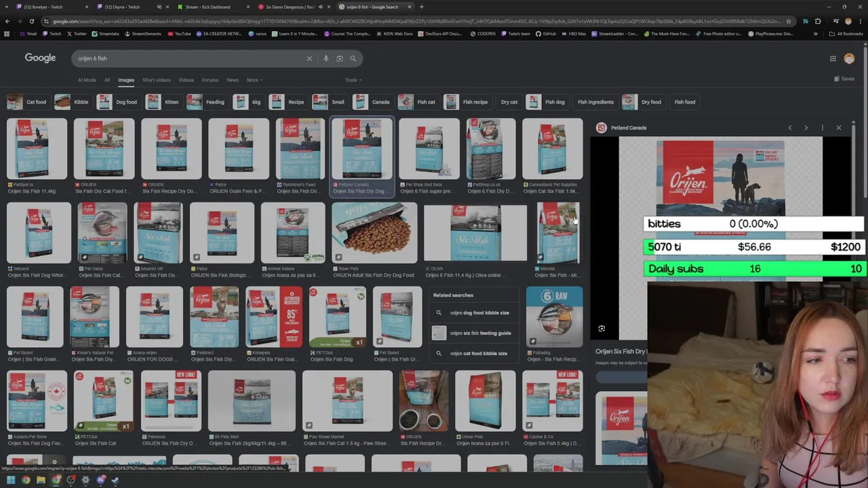Switch to Short videos tab
Image resolution: width=868 pixels, height=488 pixels.
pyautogui.click(x=156, y=80)
